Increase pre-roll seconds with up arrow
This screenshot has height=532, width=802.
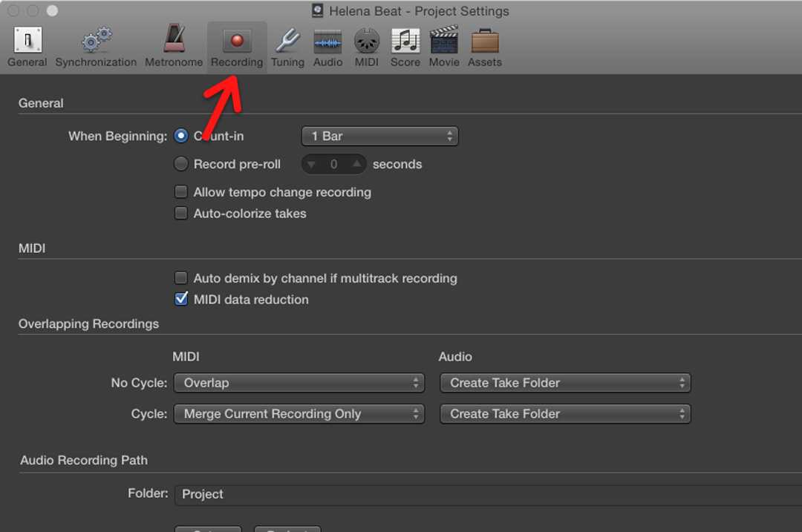coord(357,164)
